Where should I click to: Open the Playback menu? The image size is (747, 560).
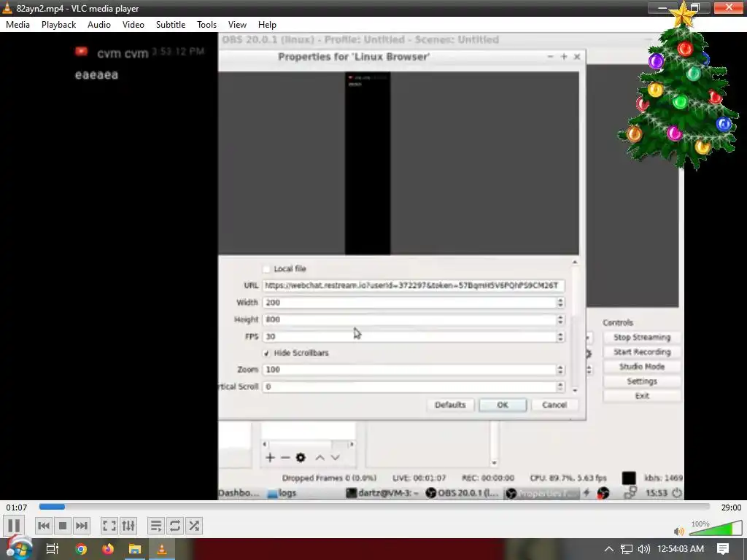(x=58, y=25)
